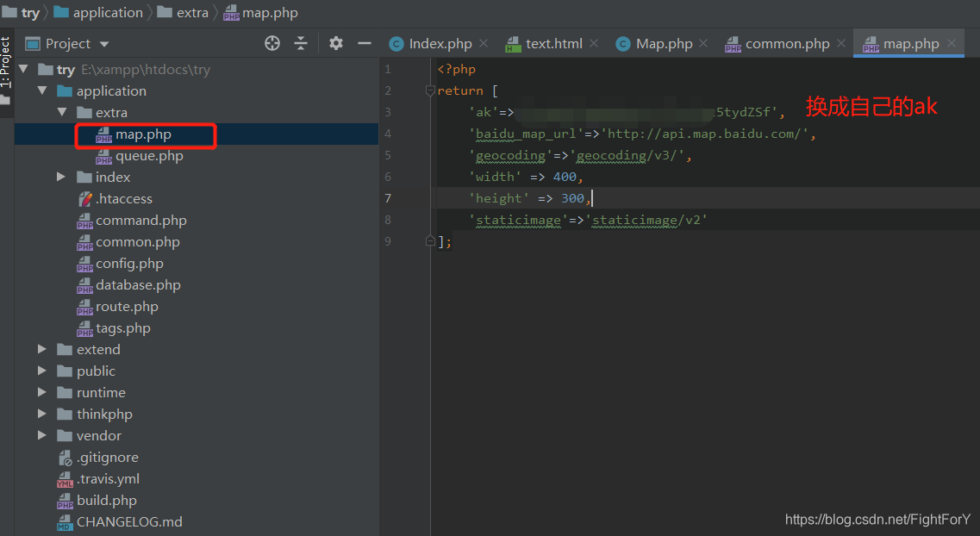The width and height of the screenshot is (980, 536).
Task: Click the CHANGELOG.md markdown icon
Action: (65, 522)
